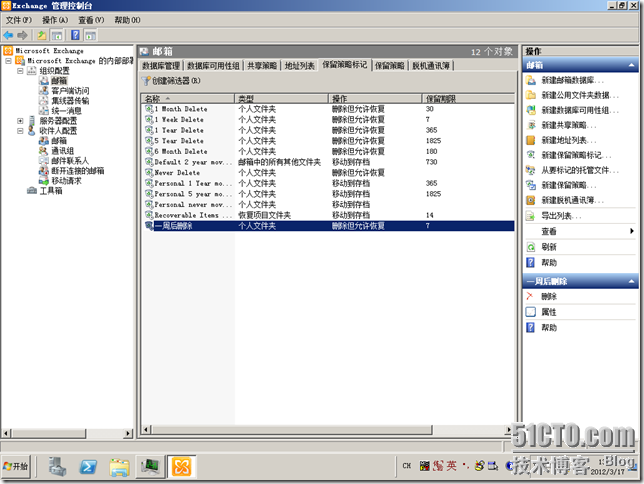Open the 操作(A) menu

[x=55, y=20]
